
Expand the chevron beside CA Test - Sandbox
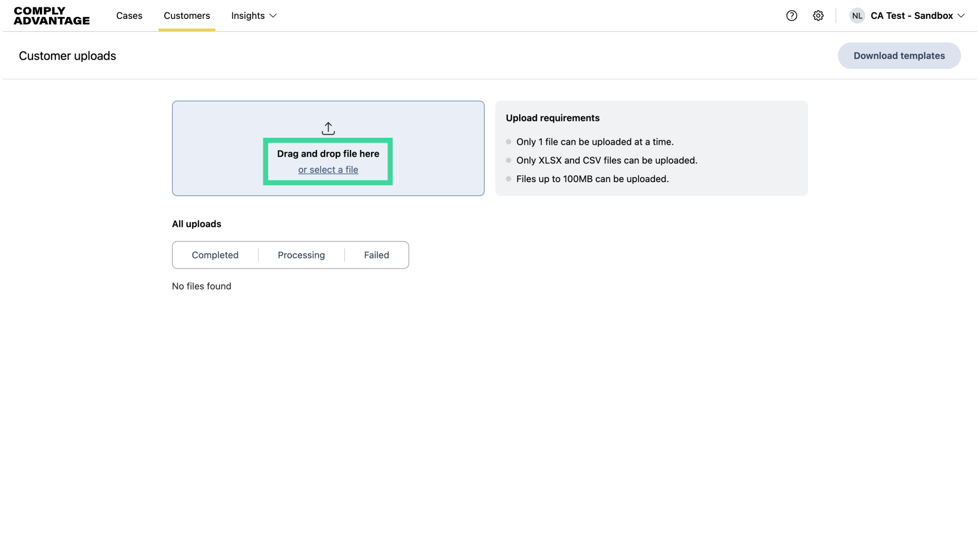[x=961, y=16]
